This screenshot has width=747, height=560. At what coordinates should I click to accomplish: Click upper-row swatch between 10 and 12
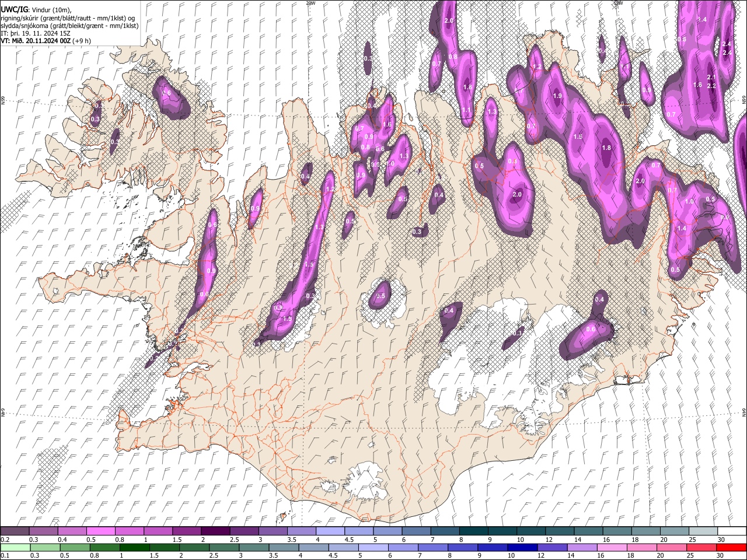tap(530, 531)
